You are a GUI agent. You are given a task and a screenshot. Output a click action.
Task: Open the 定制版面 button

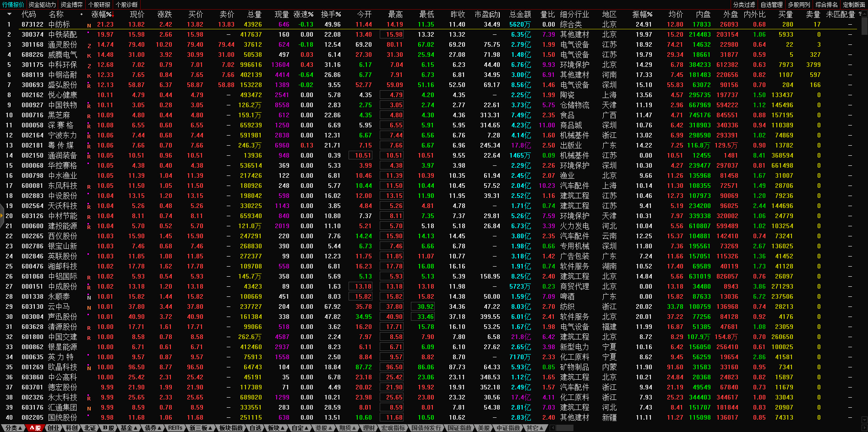[854, 5]
